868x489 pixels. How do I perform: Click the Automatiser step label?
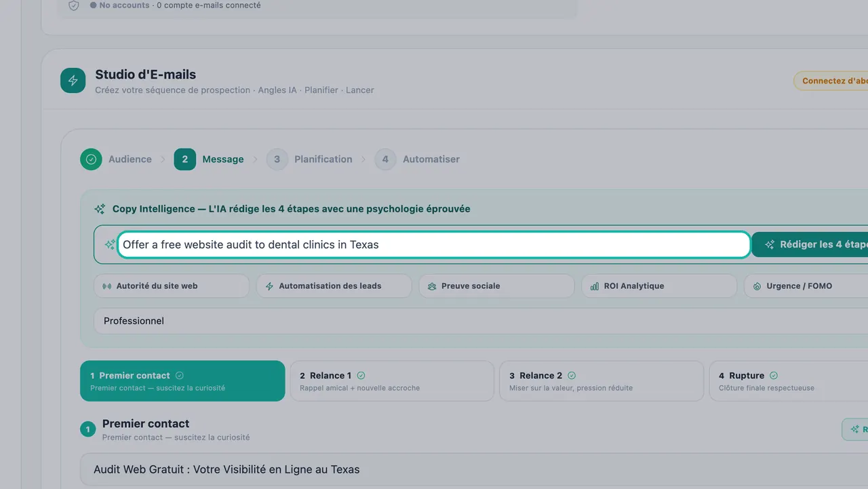[x=431, y=159]
